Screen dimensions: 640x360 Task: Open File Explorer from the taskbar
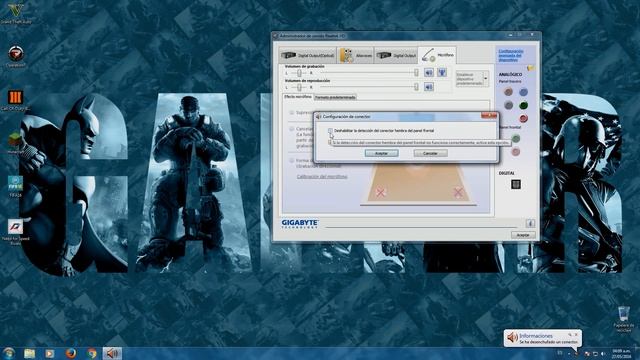(29, 353)
